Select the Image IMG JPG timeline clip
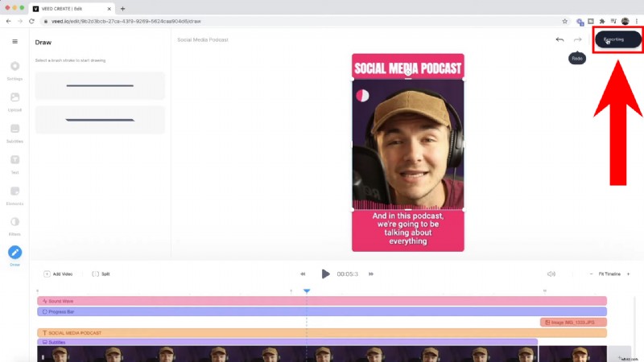Image resolution: width=644 pixels, height=362 pixels. 573,323
